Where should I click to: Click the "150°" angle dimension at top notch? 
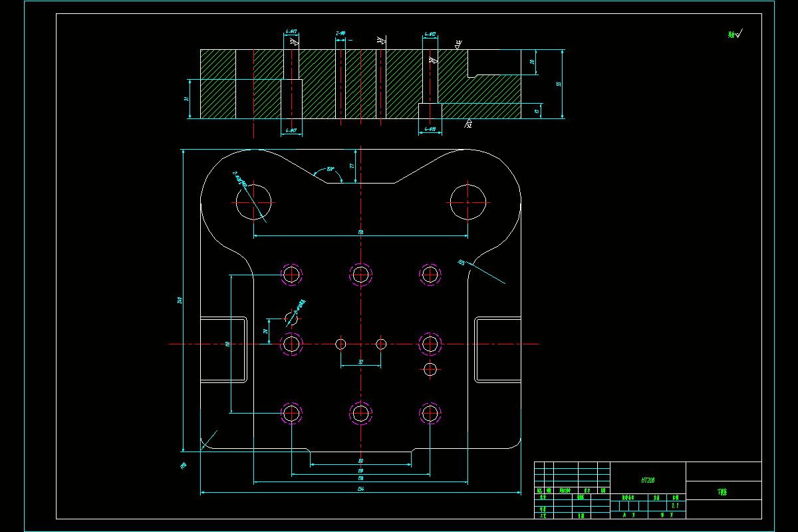point(330,170)
